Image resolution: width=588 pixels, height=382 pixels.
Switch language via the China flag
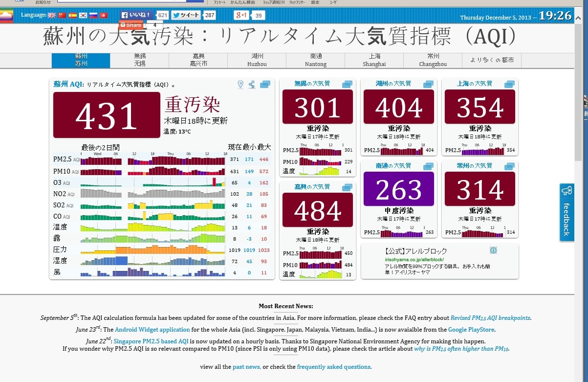[x=62, y=15]
